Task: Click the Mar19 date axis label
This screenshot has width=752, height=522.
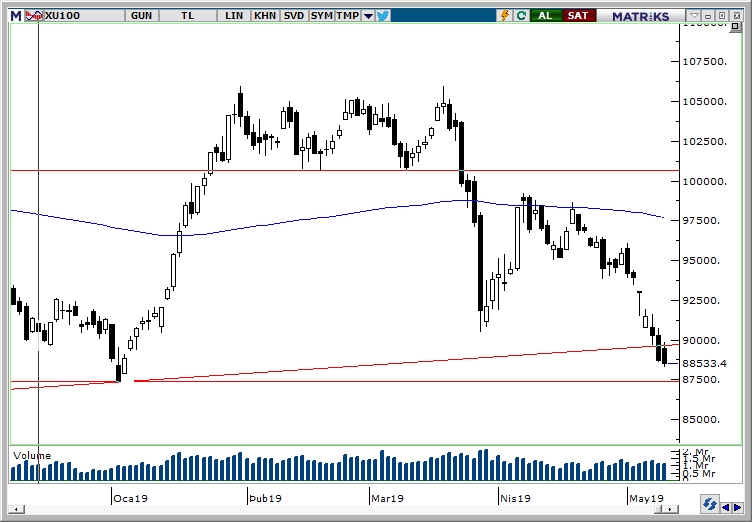Action: (x=388, y=498)
